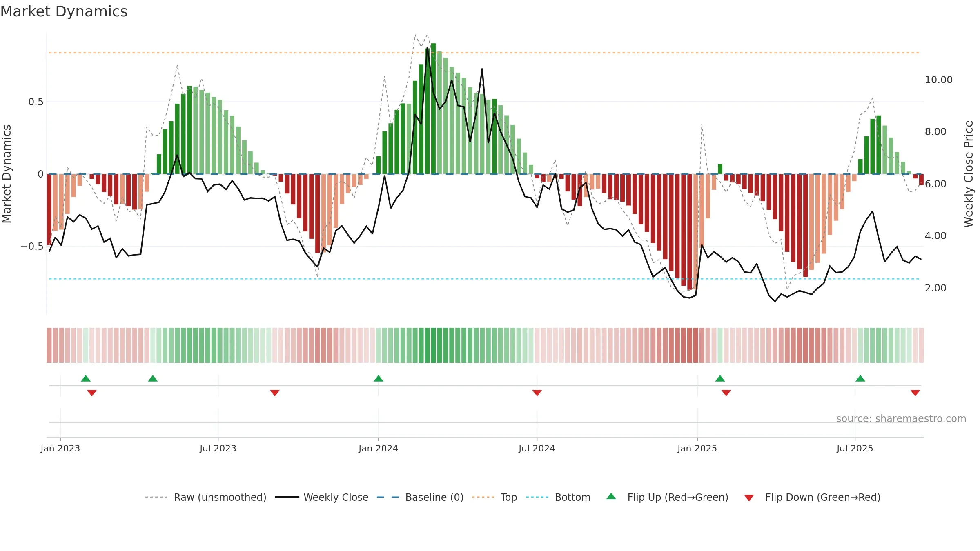The image size is (980, 551).
Task: Click the first flip-down marker after Jan 2023
Action: point(92,393)
